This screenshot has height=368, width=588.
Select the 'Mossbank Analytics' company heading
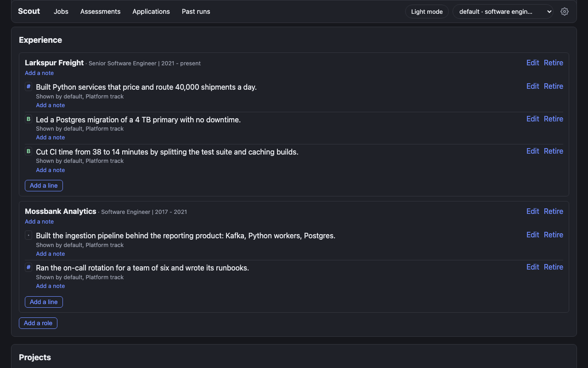click(61, 211)
